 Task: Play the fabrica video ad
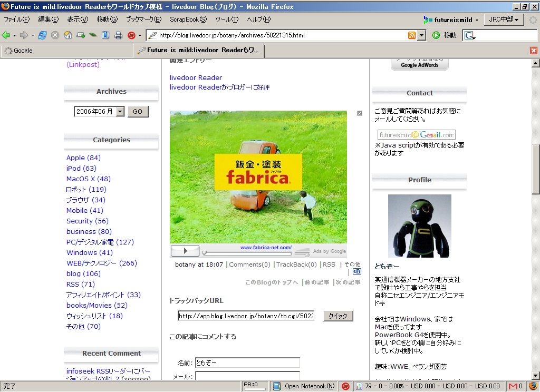coord(185,251)
